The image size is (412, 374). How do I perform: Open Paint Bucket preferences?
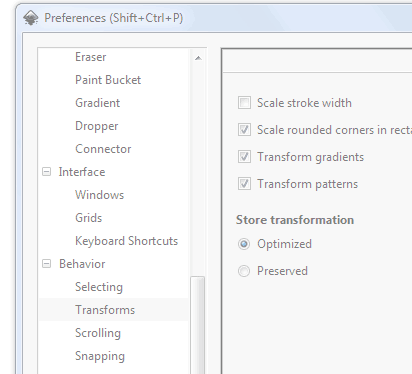pyautogui.click(x=108, y=80)
